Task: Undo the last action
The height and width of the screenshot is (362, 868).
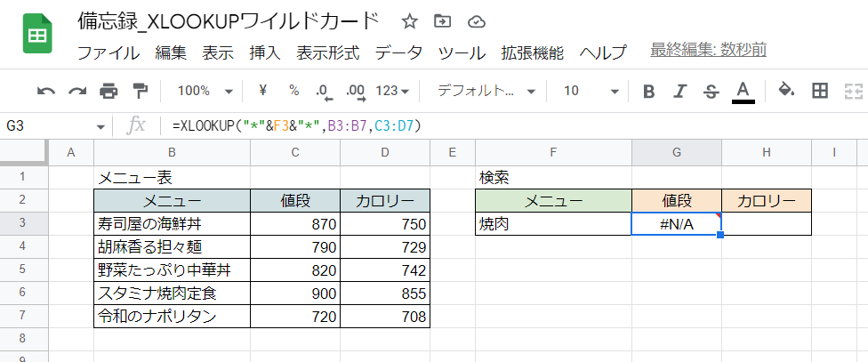Action: 46,90
